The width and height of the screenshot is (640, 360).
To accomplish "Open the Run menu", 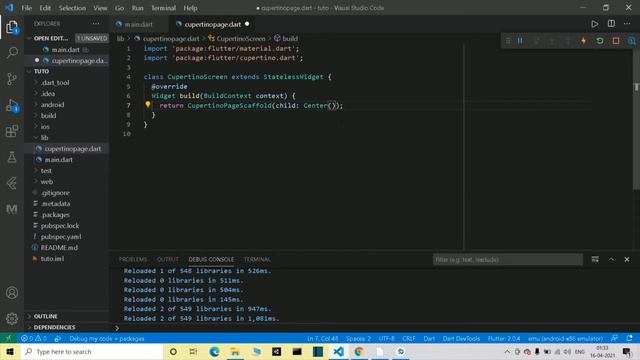I will pyautogui.click(x=138, y=8).
